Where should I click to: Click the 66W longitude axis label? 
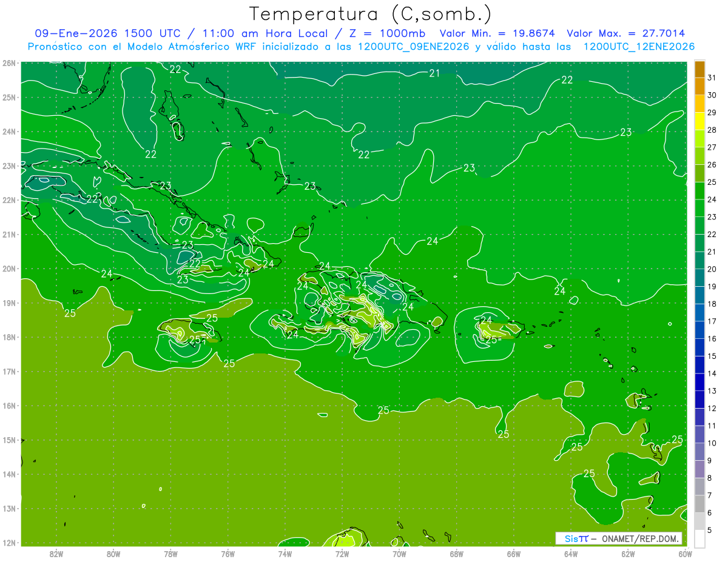point(513,554)
